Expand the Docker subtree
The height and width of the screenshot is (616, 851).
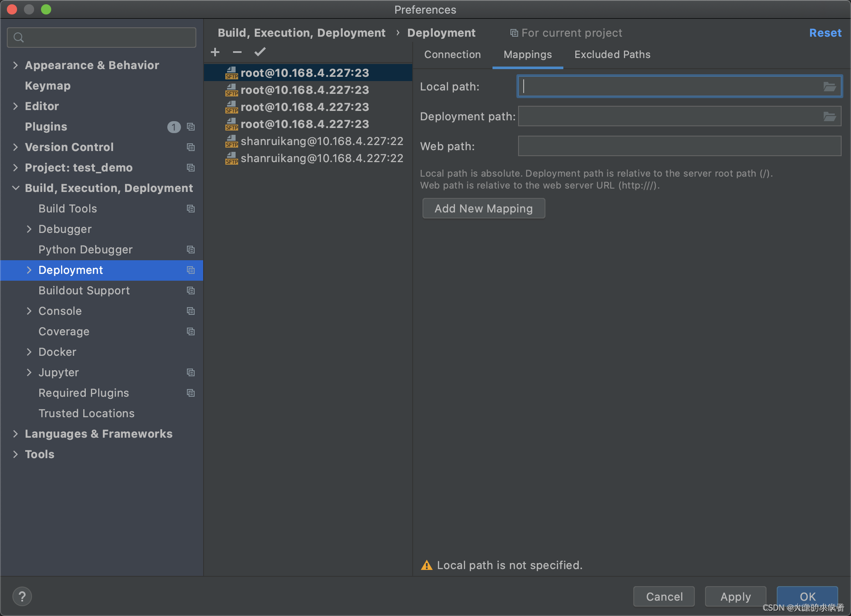click(x=29, y=352)
